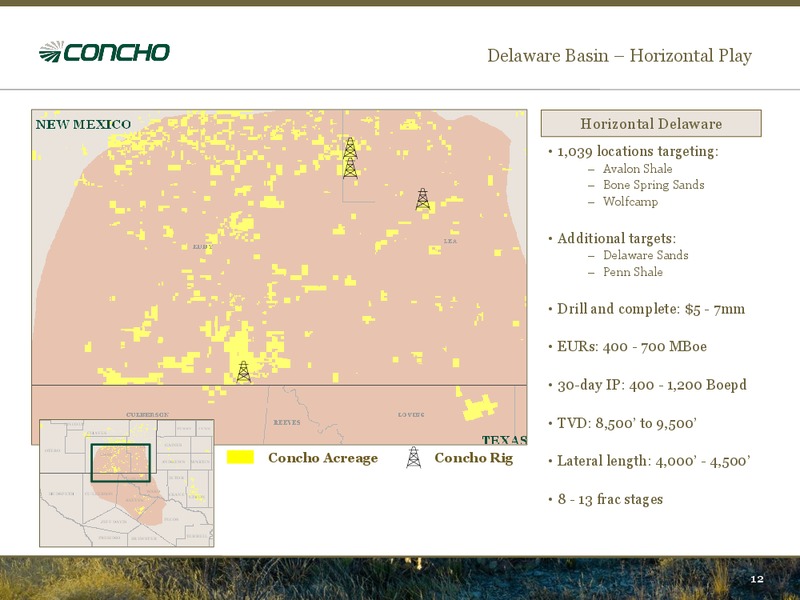The image size is (800, 600).
Task: Click the inset locator map thumbnail
Action: coord(127,483)
